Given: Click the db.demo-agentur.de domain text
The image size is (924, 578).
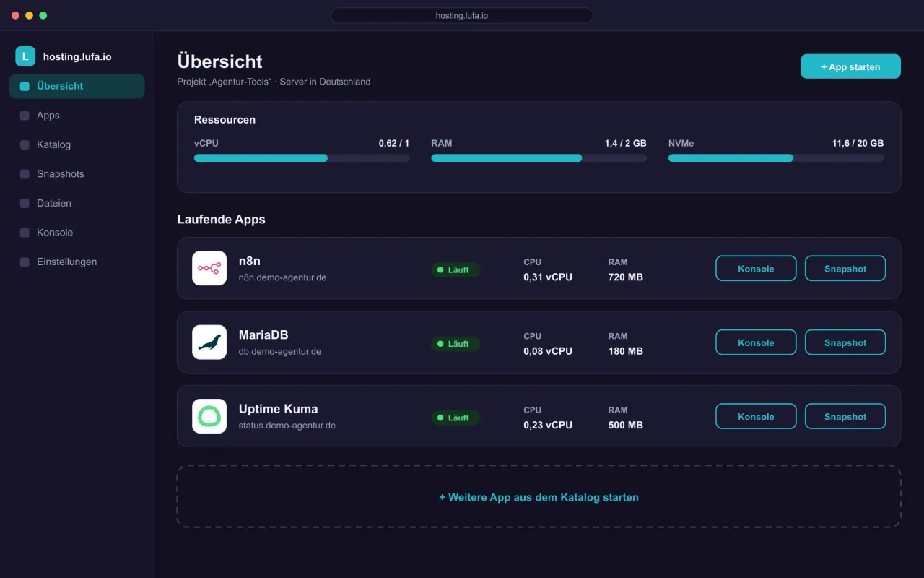Looking at the screenshot, I should [280, 352].
